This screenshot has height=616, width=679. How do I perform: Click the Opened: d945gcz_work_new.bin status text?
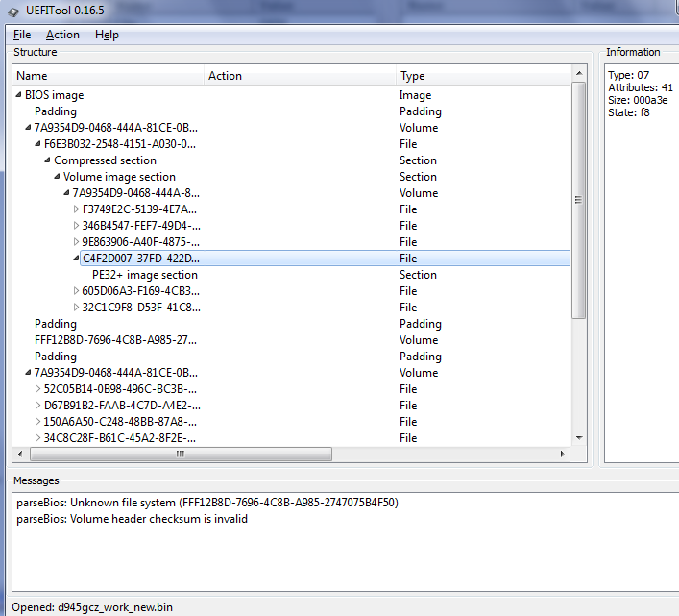pos(92,607)
